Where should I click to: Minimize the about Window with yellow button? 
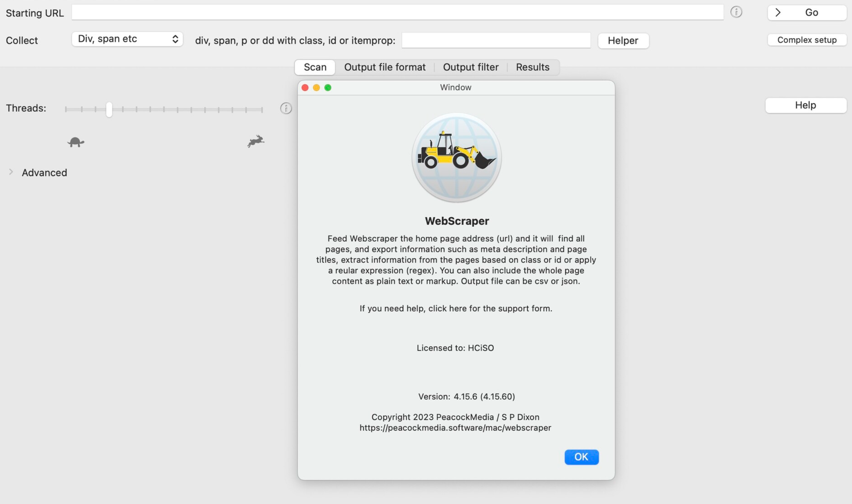tap(316, 87)
